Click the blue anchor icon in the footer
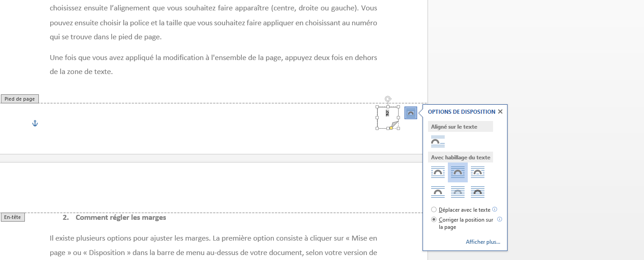The width and height of the screenshot is (644, 260). click(x=35, y=123)
